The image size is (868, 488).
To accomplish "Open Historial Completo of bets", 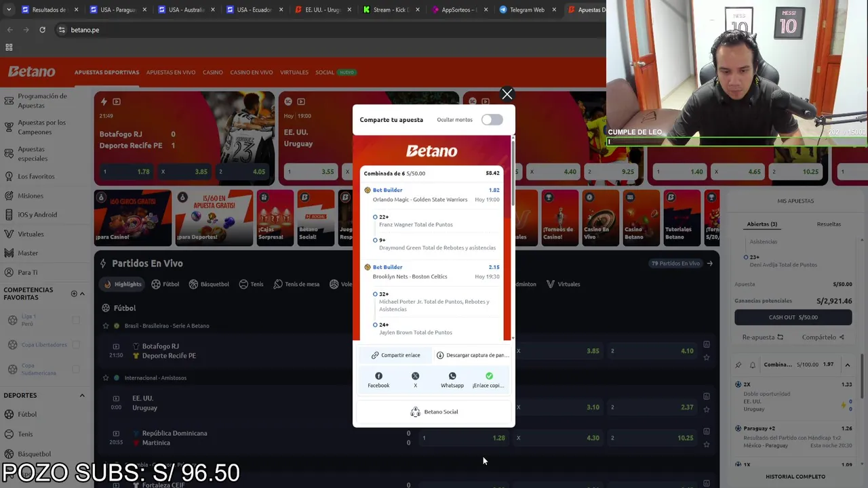I will pyautogui.click(x=795, y=476).
